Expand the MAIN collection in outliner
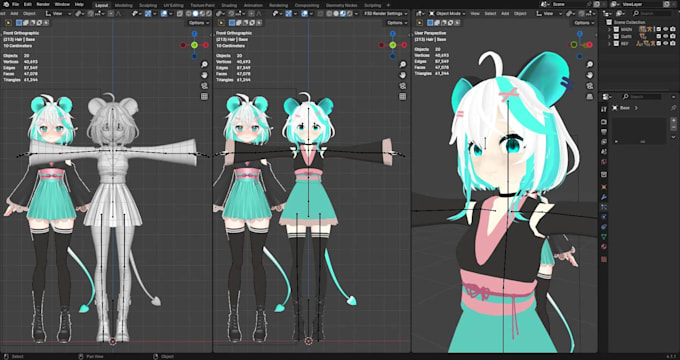 pos(609,29)
